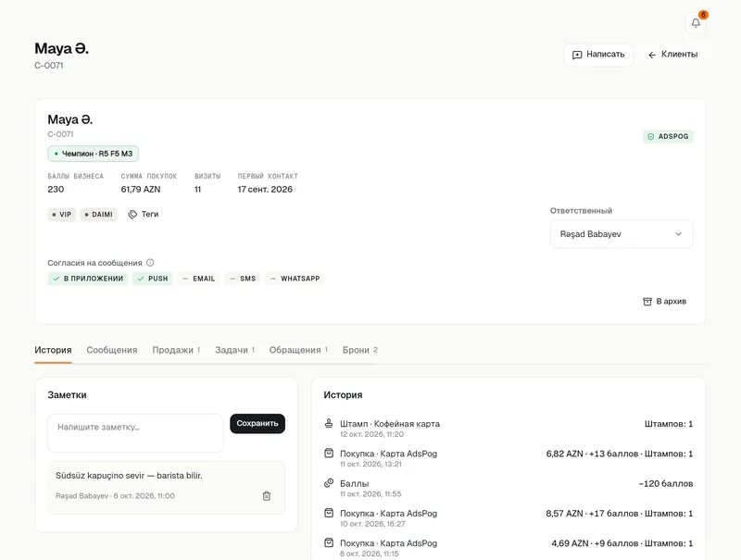Click the points icon for Баллы entry

coord(329,483)
